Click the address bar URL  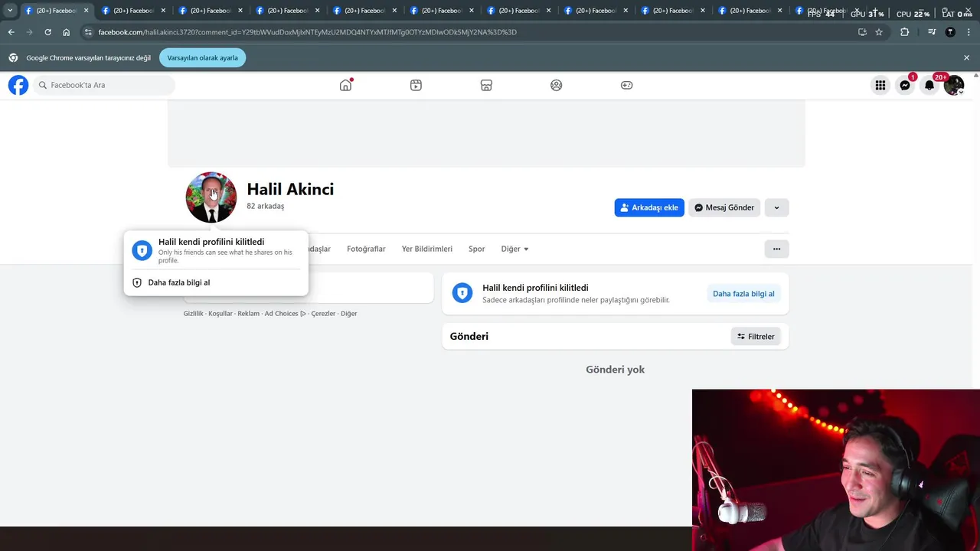307,32
